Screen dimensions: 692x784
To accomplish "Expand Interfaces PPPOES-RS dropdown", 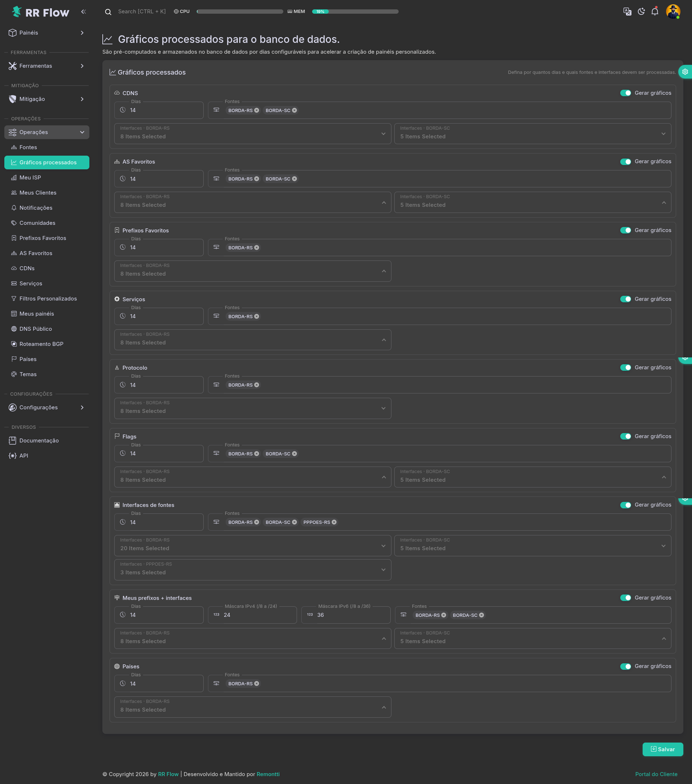I will pos(252,570).
